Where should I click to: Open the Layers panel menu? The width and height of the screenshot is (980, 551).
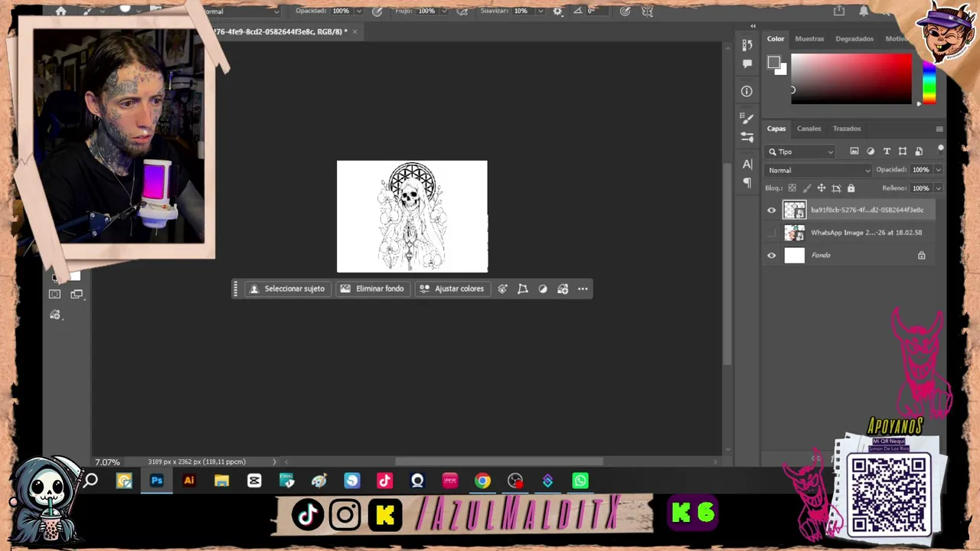939,129
